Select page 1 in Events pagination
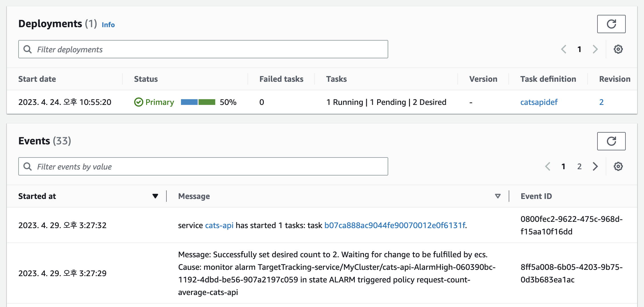Screen dimensions: 644x307 pyautogui.click(x=563, y=166)
